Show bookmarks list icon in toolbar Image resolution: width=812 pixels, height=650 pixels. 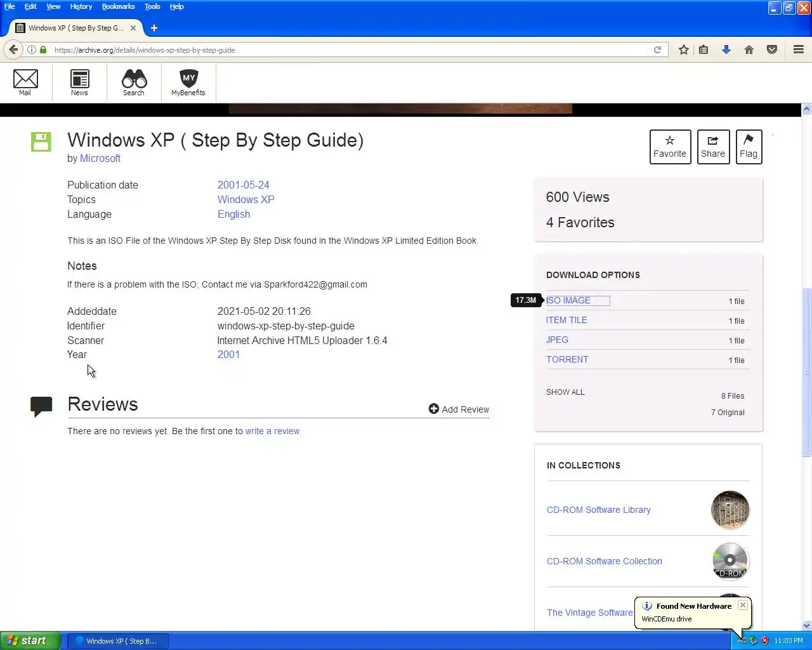[x=704, y=50]
